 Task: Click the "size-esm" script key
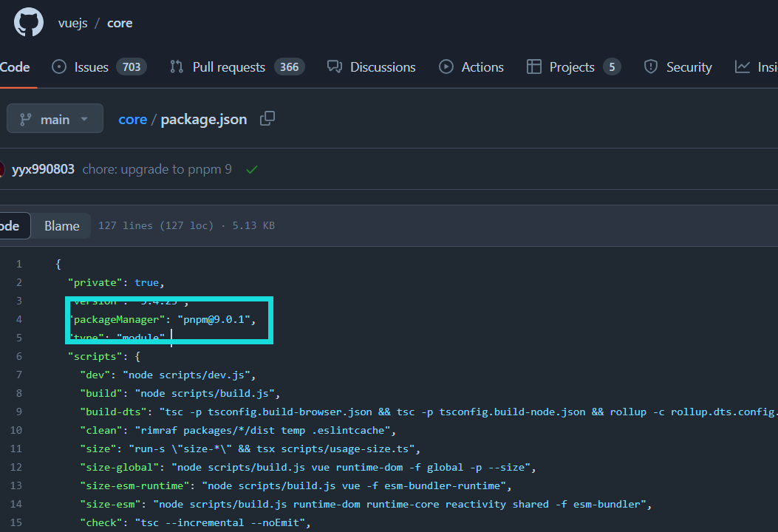click(x=110, y=504)
